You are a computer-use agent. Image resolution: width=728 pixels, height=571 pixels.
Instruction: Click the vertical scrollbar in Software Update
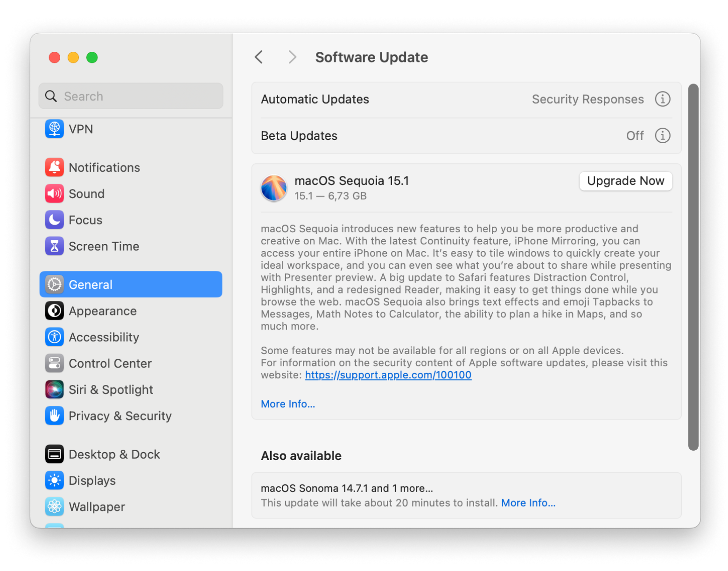tap(693, 267)
